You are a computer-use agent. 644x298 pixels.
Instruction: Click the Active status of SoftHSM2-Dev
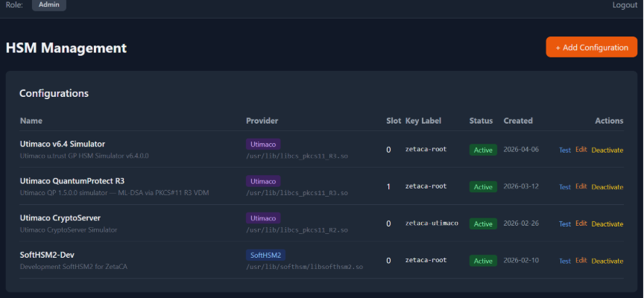[483, 261]
